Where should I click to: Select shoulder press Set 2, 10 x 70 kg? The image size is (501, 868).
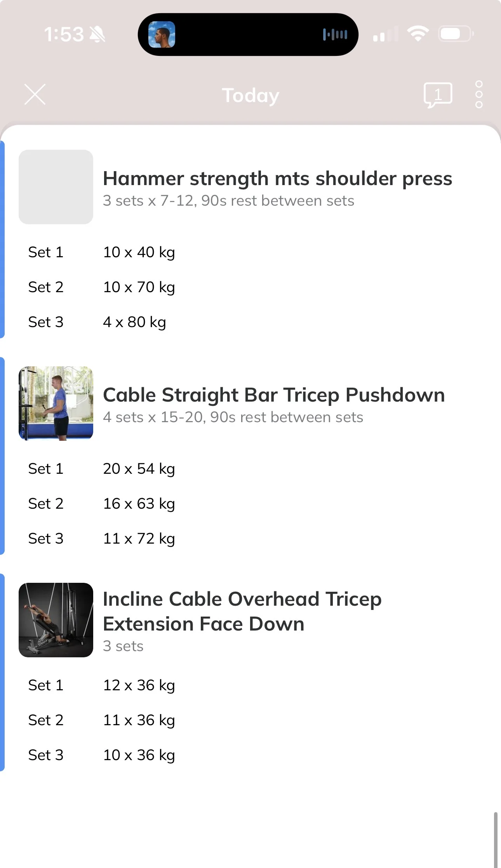[x=250, y=287]
